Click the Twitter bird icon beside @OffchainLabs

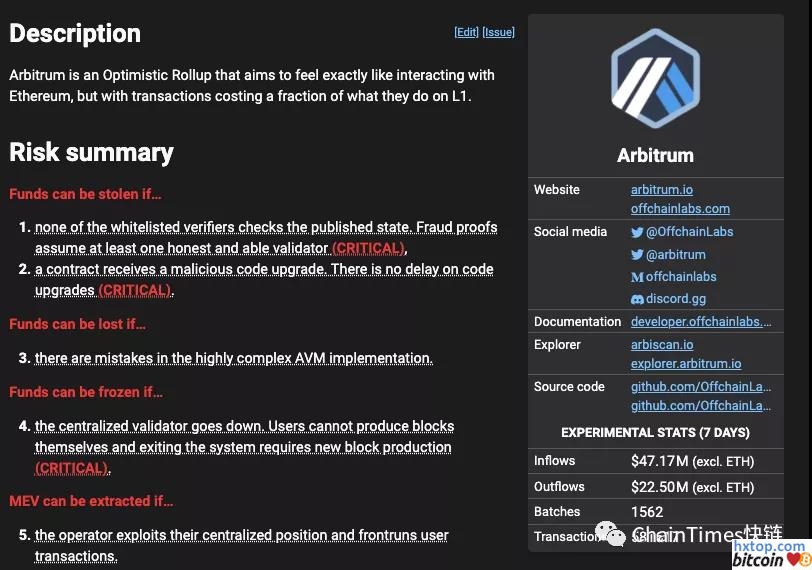pos(637,232)
